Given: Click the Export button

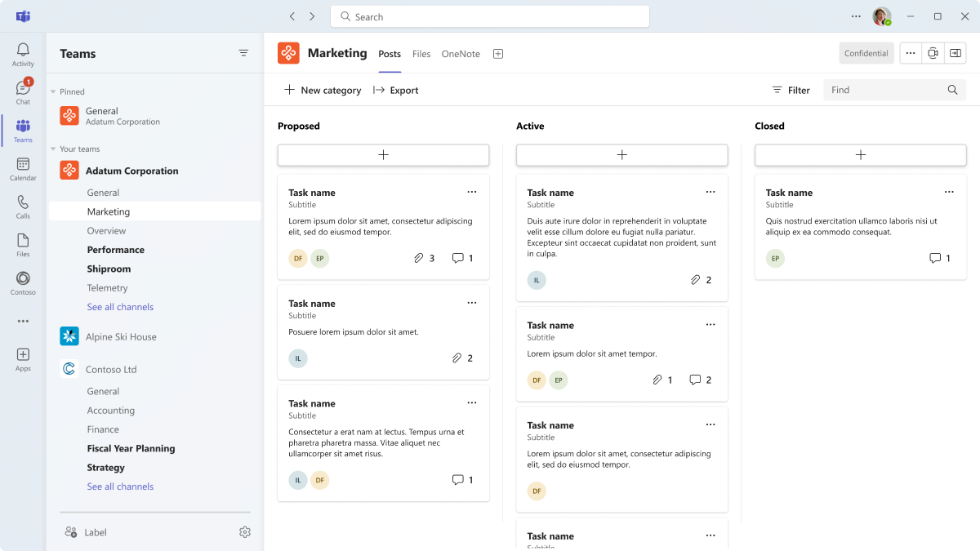Looking at the screenshot, I should [395, 90].
